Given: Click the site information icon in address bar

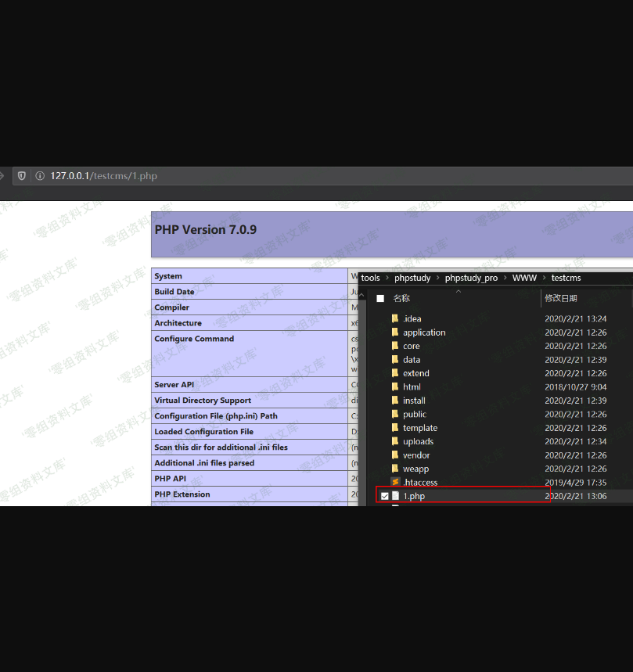Looking at the screenshot, I should pyautogui.click(x=39, y=176).
